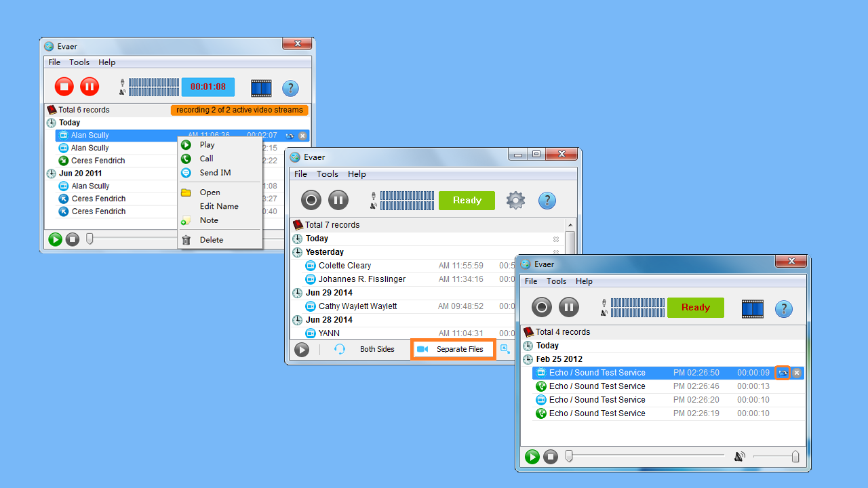Remove Echo record PM 02:26:50 with x icon
The image size is (868, 488).
pos(797,373)
